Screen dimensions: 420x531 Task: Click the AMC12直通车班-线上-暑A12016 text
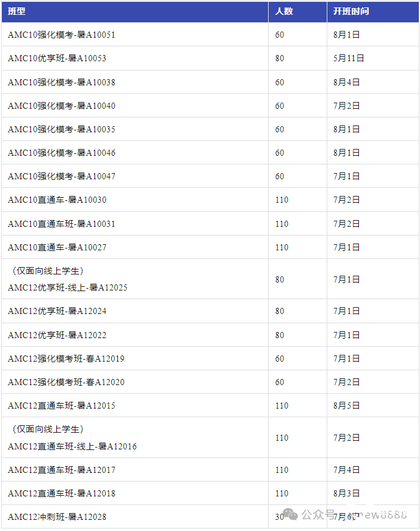[x=72, y=446]
